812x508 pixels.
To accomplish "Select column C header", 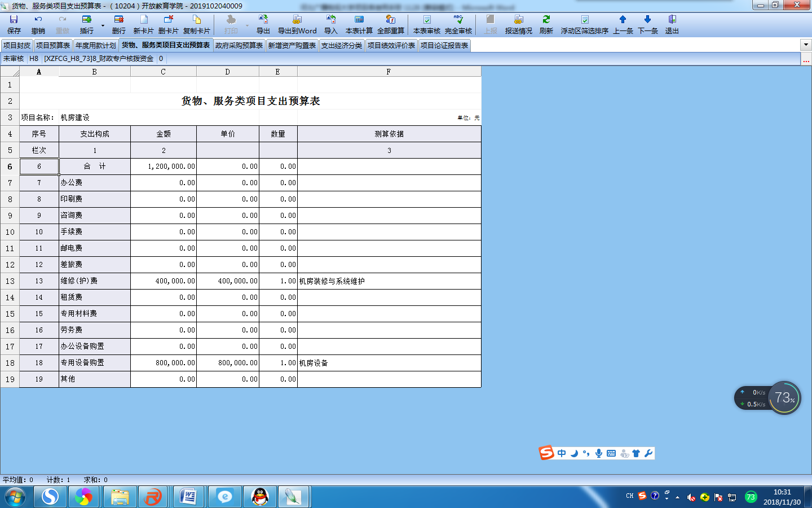I will pyautogui.click(x=163, y=72).
